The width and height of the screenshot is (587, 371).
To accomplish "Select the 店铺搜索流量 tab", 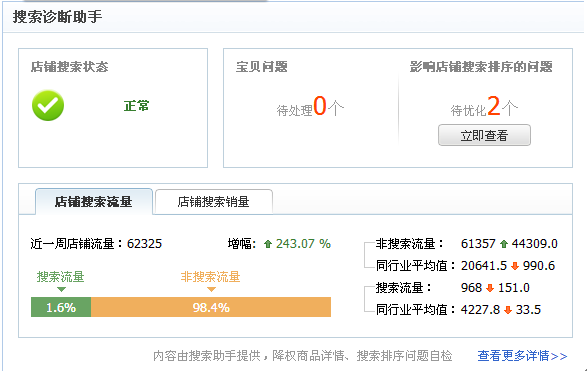I will click(x=94, y=202).
